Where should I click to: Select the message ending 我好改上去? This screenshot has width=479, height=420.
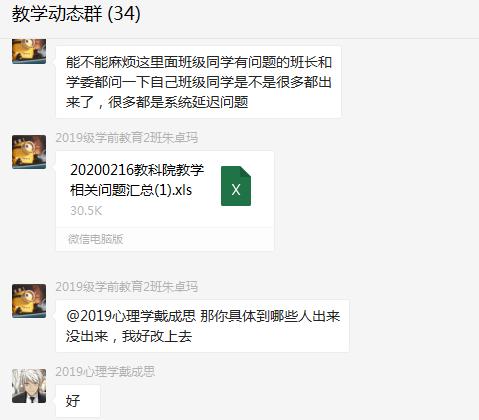(202, 326)
